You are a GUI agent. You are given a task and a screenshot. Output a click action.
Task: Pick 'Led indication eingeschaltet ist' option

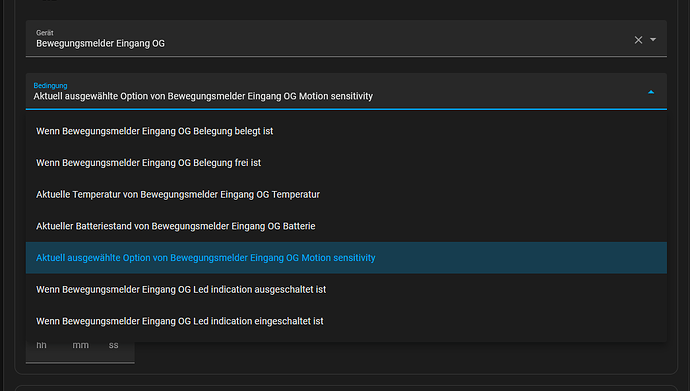click(346, 321)
